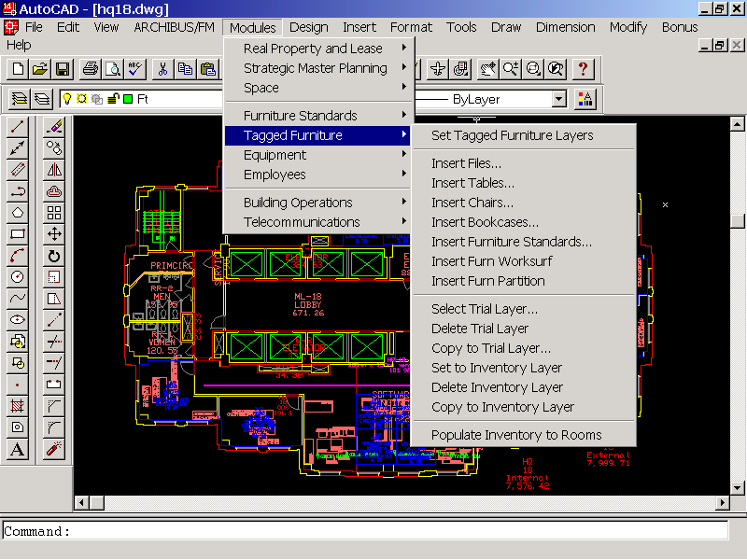Toggle freeze/thaw sun icon for layer Ft
The image size is (747, 560).
82,99
